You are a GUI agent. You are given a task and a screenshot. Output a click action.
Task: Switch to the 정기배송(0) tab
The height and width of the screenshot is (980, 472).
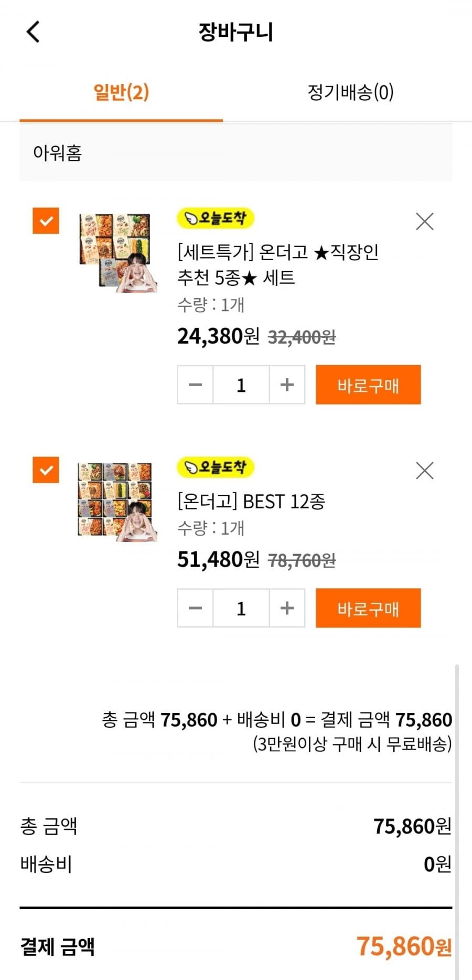point(350,92)
